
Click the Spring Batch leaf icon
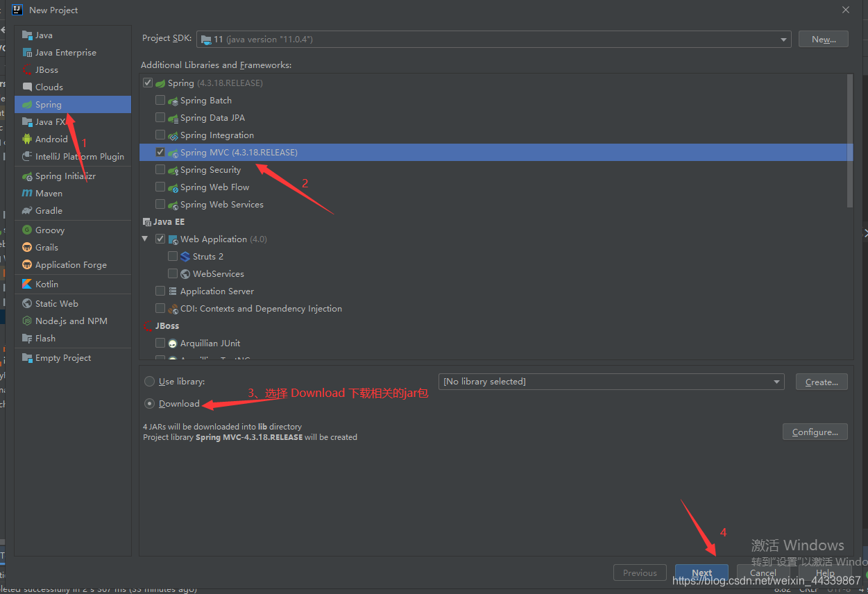pyautogui.click(x=173, y=101)
